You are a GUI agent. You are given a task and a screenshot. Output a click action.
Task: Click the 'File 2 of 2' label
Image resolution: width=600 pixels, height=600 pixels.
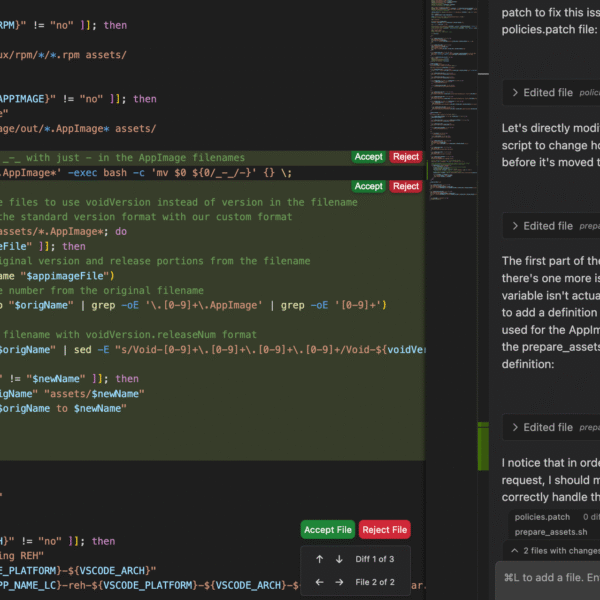click(374, 582)
